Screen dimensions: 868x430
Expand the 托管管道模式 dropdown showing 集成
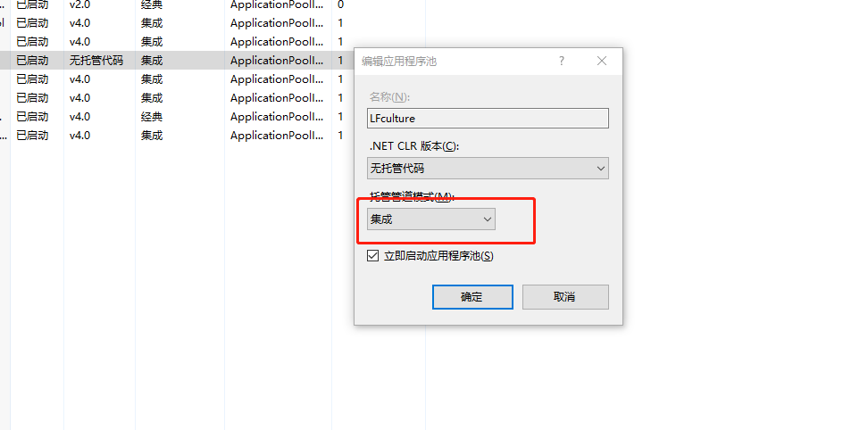(x=431, y=219)
